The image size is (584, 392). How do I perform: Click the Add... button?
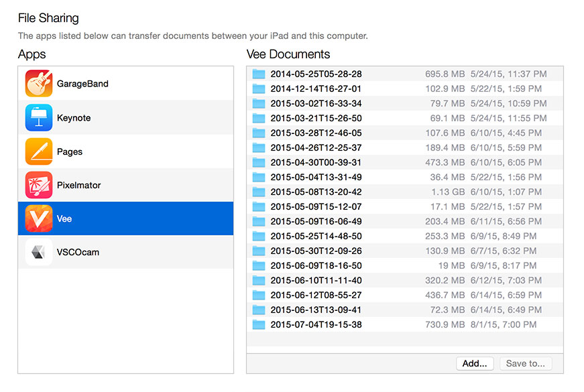pos(475,363)
